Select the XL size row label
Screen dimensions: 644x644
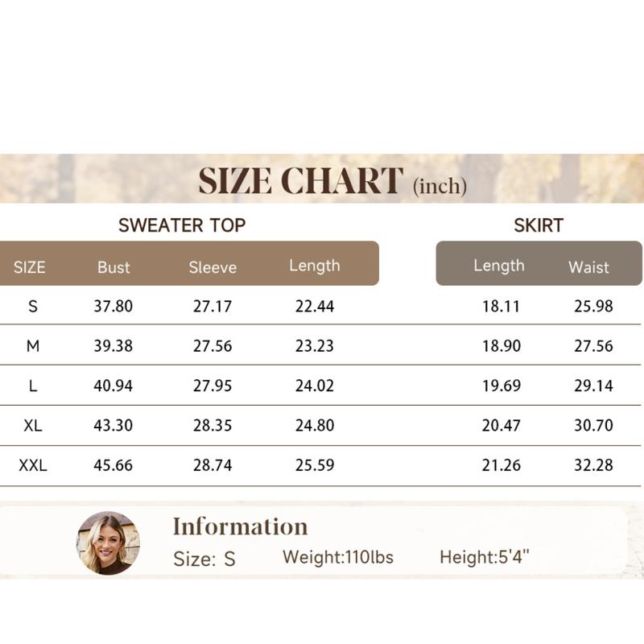pos(33,425)
